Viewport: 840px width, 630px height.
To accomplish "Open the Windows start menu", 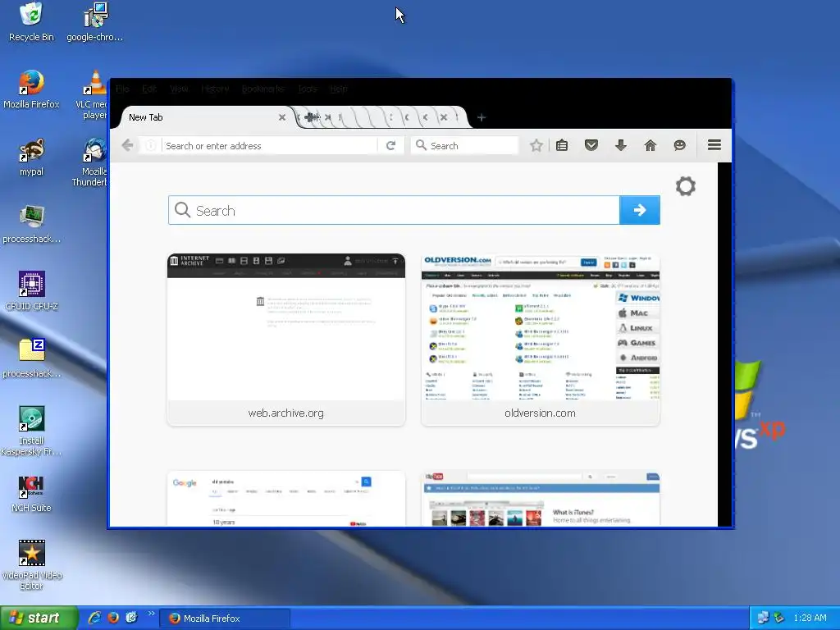I will click(x=39, y=618).
